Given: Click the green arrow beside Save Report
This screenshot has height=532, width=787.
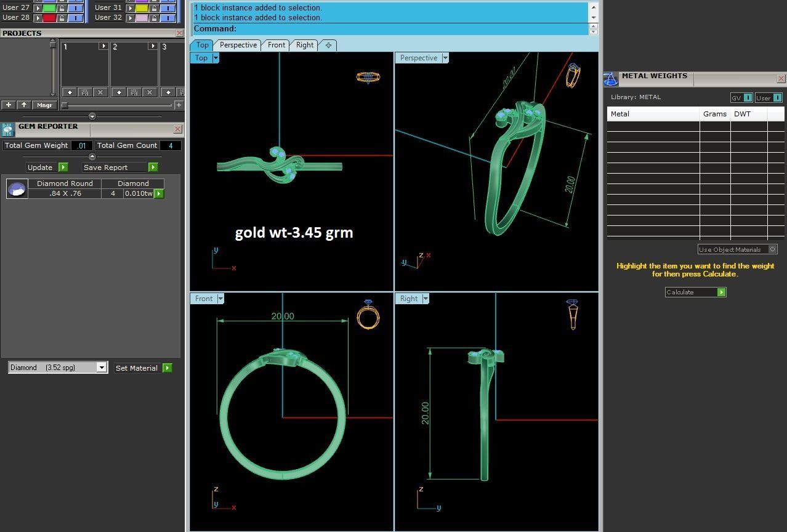Looking at the screenshot, I should click(153, 167).
